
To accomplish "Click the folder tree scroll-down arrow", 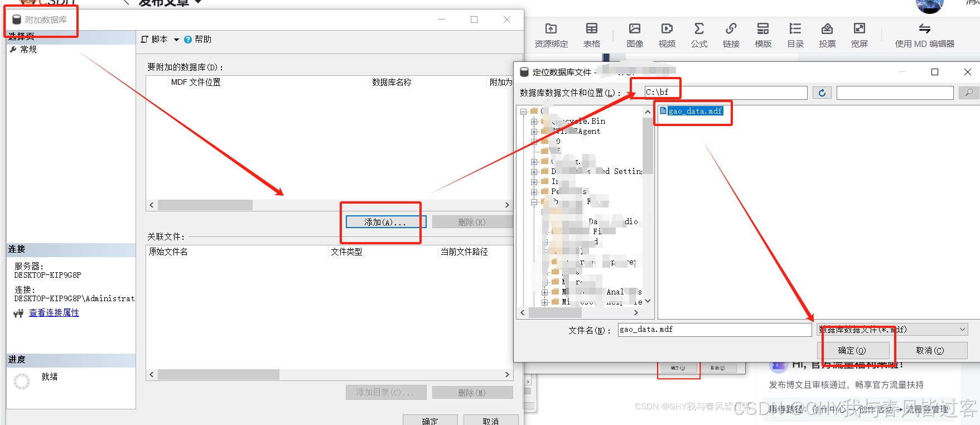I will point(648,301).
